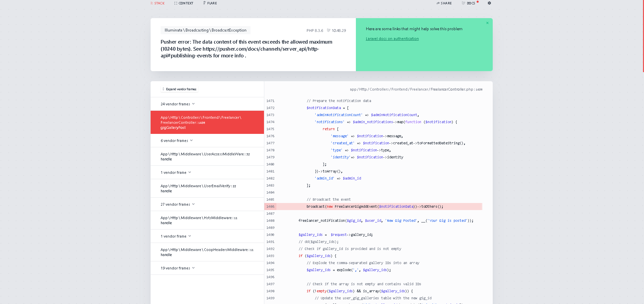
Task: Click the Laravel version icon beside 10.48.29
Action: (329, 31)
